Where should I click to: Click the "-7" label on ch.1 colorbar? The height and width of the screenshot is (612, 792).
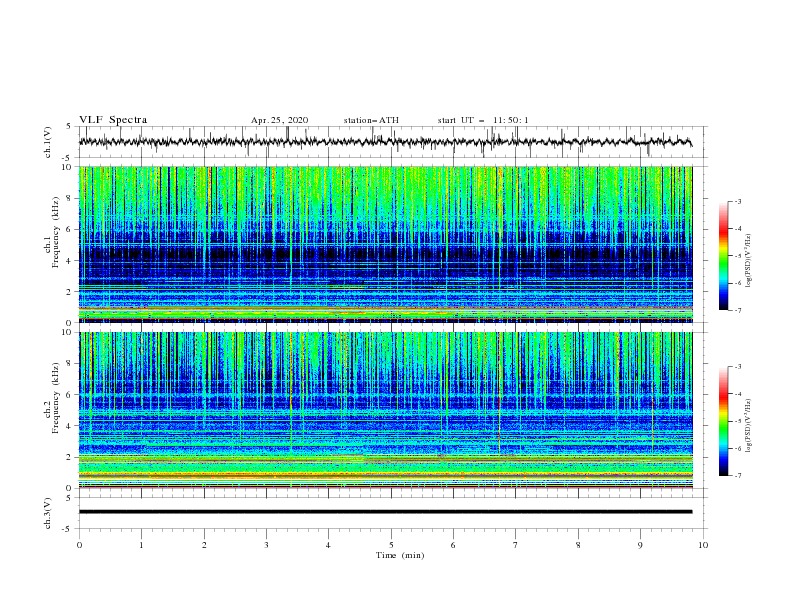737,310
